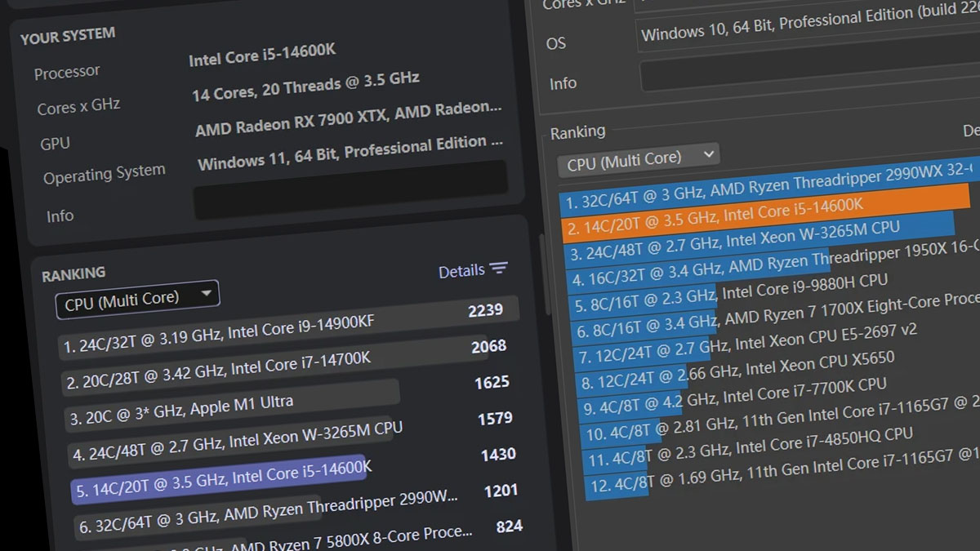Select right window Threadripper 1950X row
This screenshot has width=980, height=551.
pyautogui.click(x=772, y=265)
